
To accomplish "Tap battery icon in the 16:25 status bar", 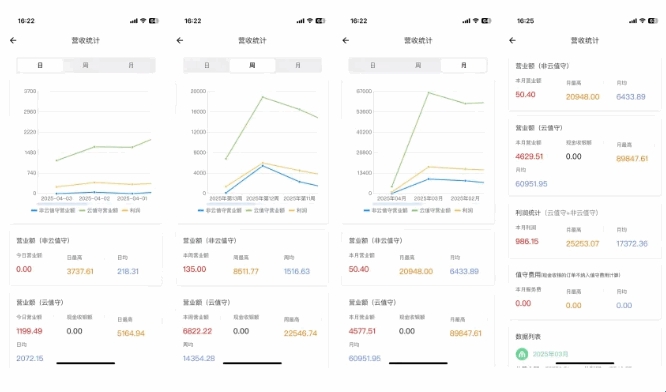I will click(653, 21).
